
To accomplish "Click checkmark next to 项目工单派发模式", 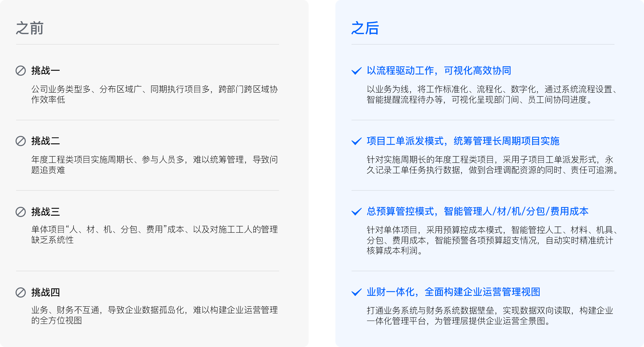I will [356, 141].
